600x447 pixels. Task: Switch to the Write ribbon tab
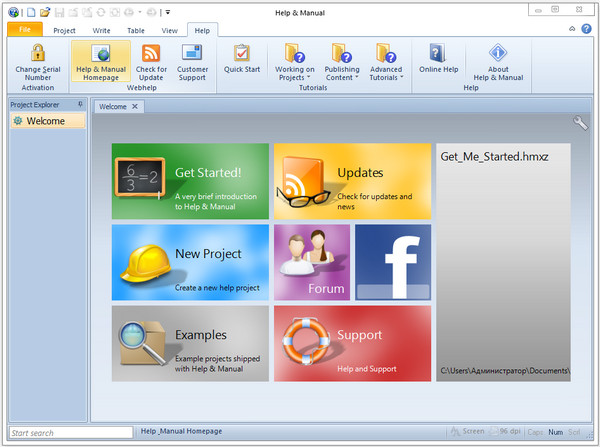[x=101, y=31]
